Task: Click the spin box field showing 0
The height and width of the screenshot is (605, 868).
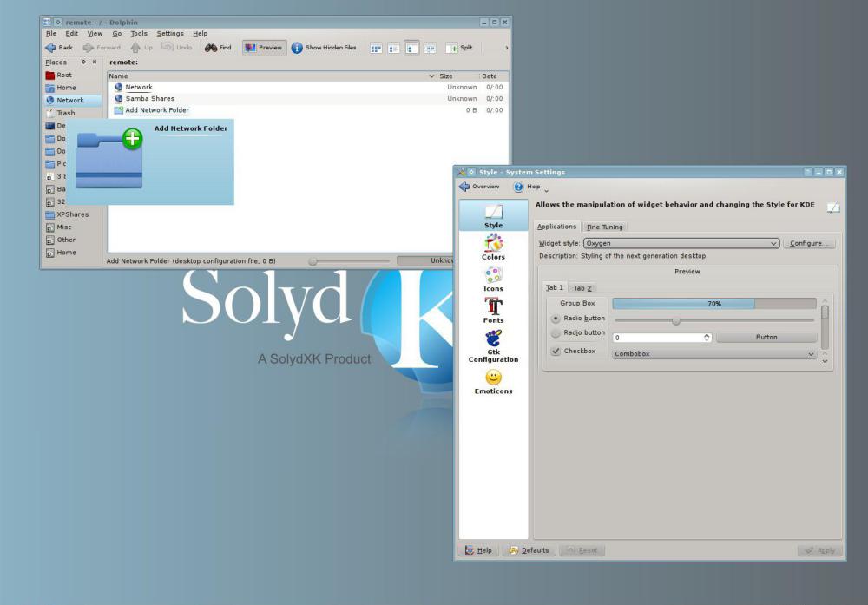Action: pos(658,337)
